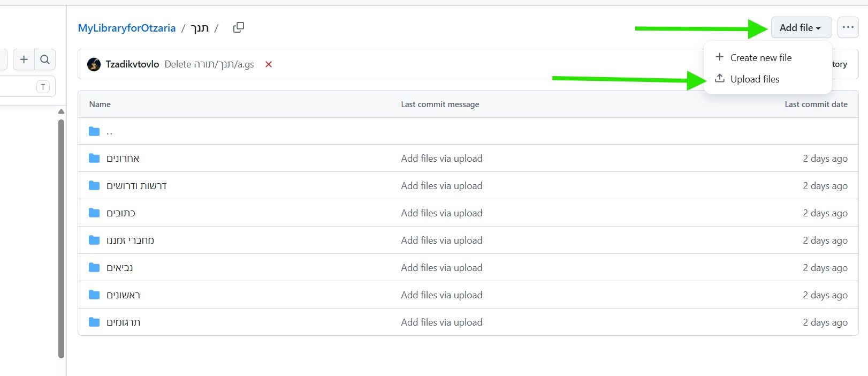Click the sidebar vertical scrollbar
The height and width of the screenshot is (376, 868).
coord(61,238)
